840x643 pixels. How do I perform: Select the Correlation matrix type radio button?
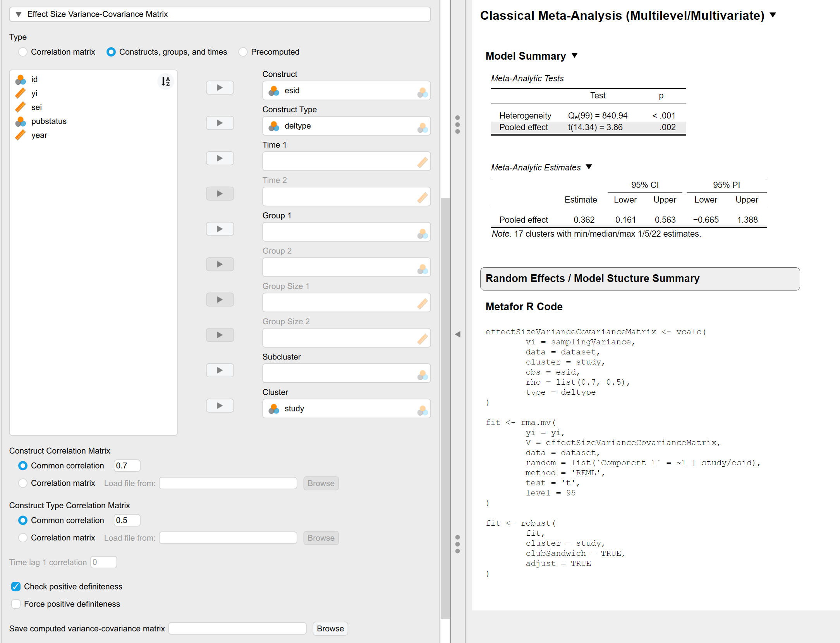[23, 52]
